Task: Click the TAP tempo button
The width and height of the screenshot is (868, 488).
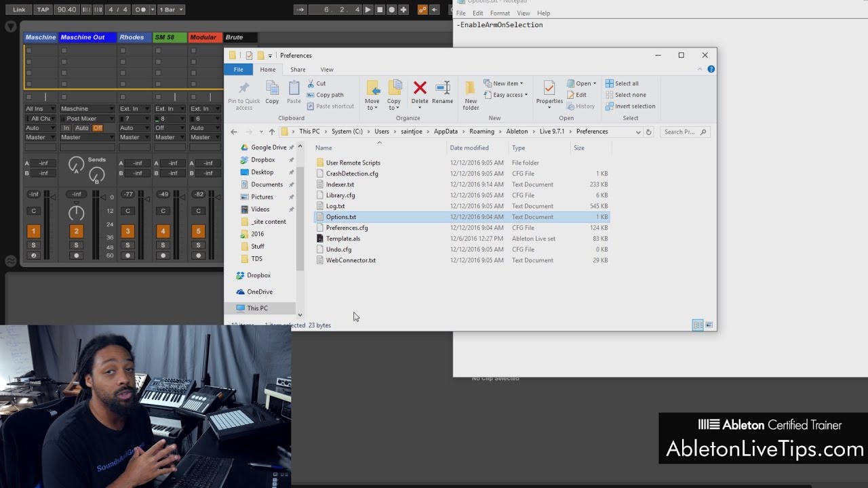Action: 43,9
